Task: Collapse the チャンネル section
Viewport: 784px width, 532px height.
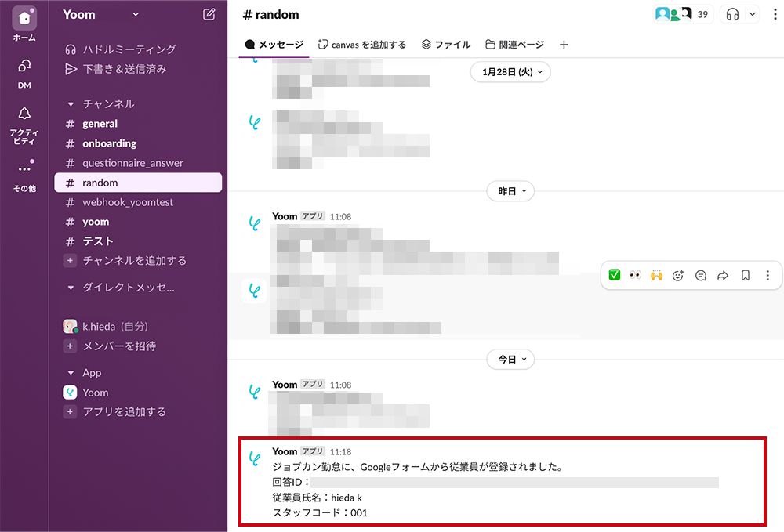Action: coord(71,104)
